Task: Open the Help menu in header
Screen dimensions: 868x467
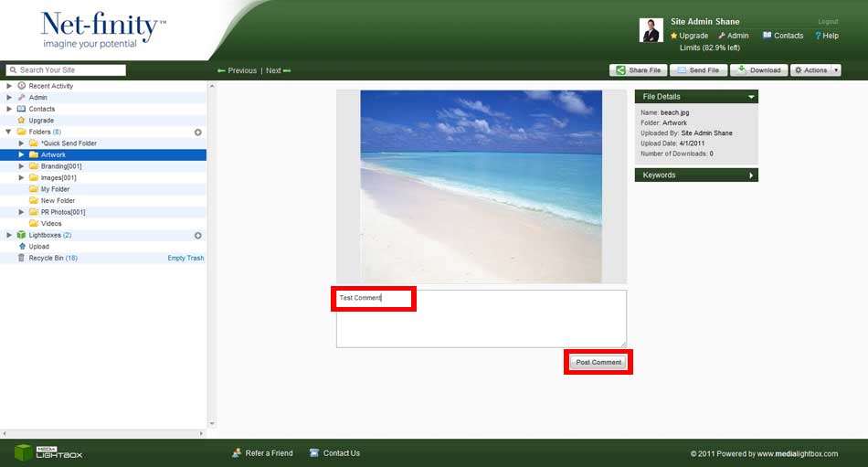Action: [x=826, y=36]
